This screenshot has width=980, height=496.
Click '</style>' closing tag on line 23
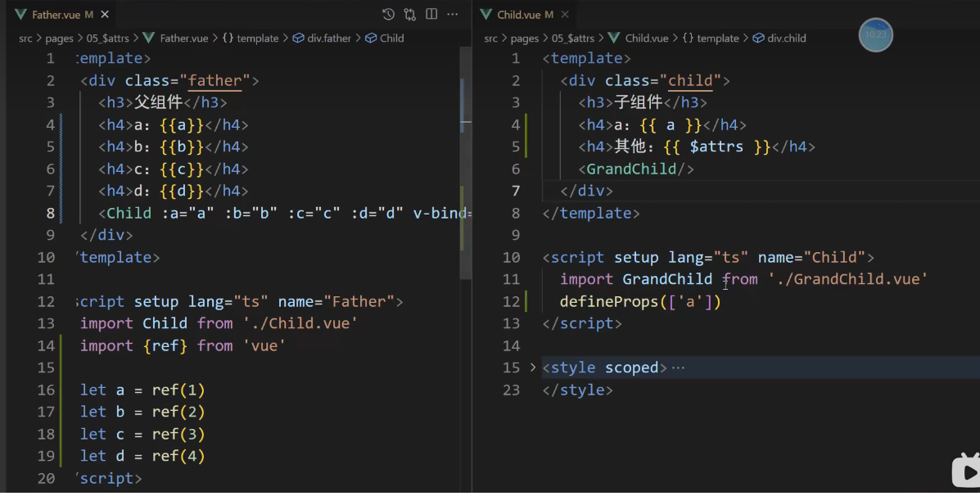(577, 390)
